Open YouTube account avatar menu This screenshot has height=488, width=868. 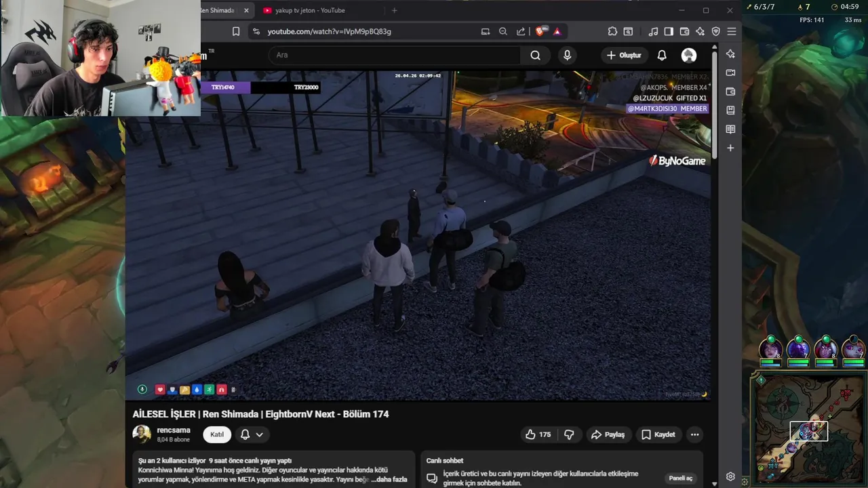tap(689, 55)
